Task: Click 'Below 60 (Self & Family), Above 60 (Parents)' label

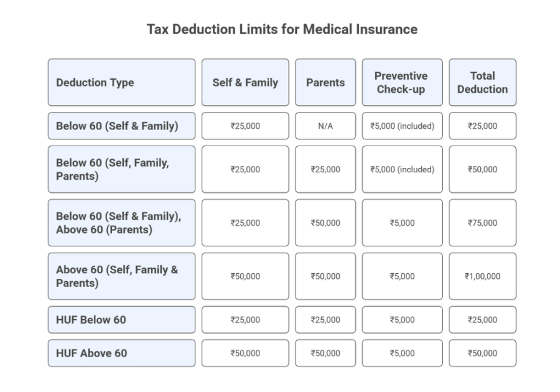Action: coord(121,223)
